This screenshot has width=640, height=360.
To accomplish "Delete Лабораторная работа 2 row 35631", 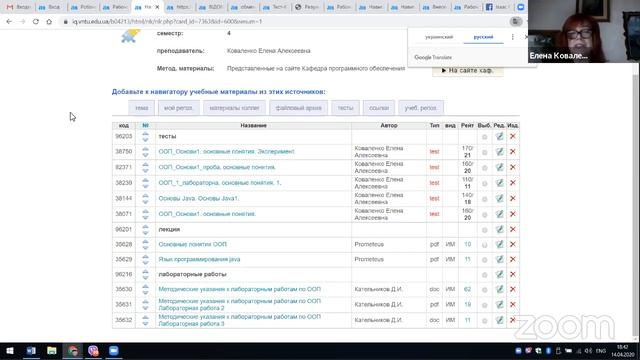I will pos(513,304).
